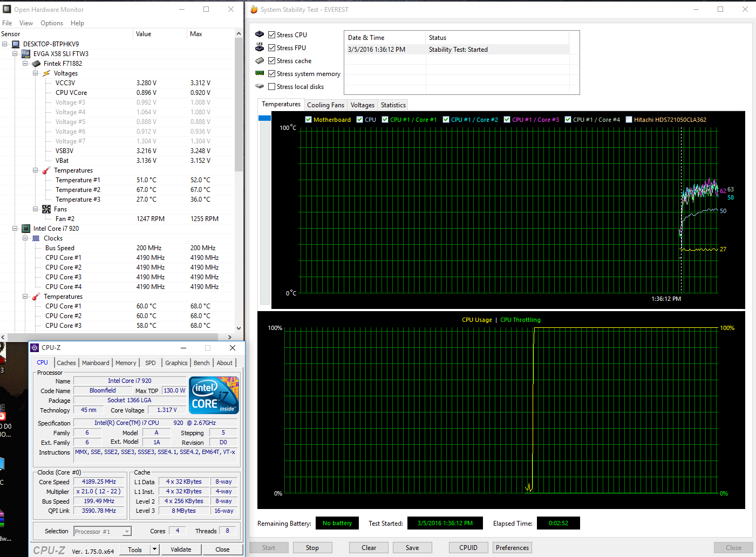Toggle the Motherboard temperature graph checkbox
756x557 pixels.
click(x=309, y=120)
